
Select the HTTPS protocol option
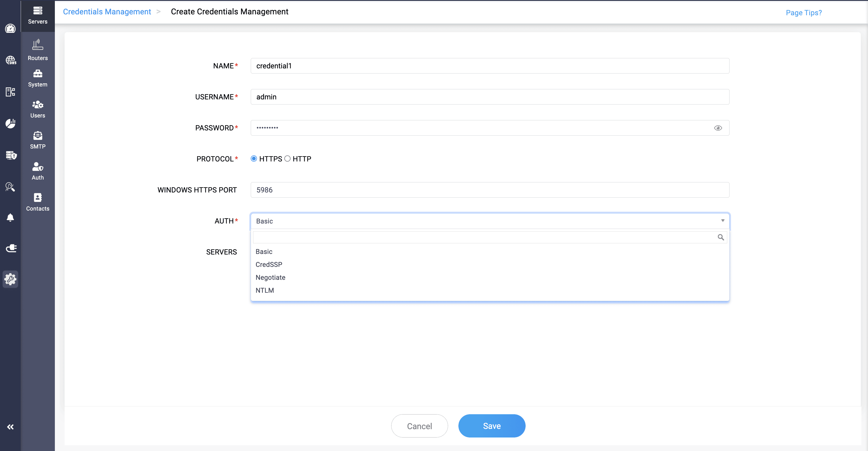pyautogui.click(x=254, y=158)
